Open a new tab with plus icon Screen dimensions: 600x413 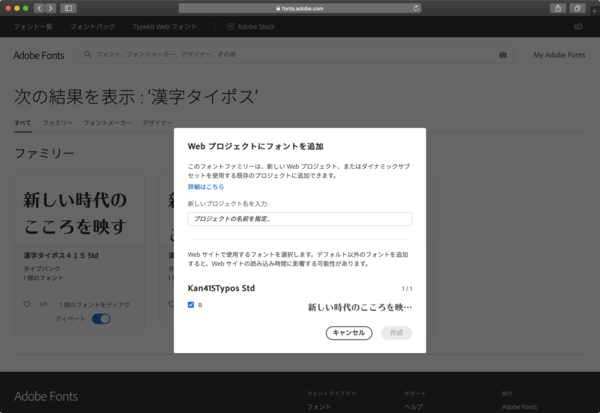point(594,11)
